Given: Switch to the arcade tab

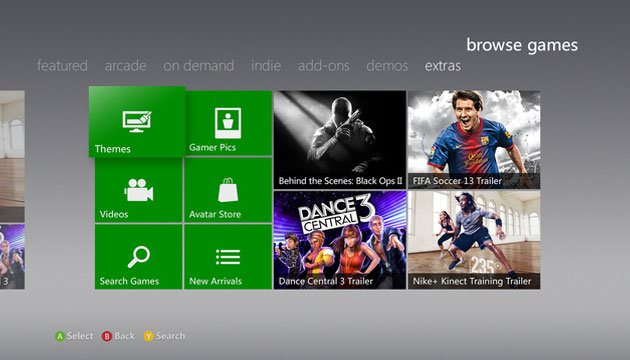Looking at the screenshot, I should [125, 65].
